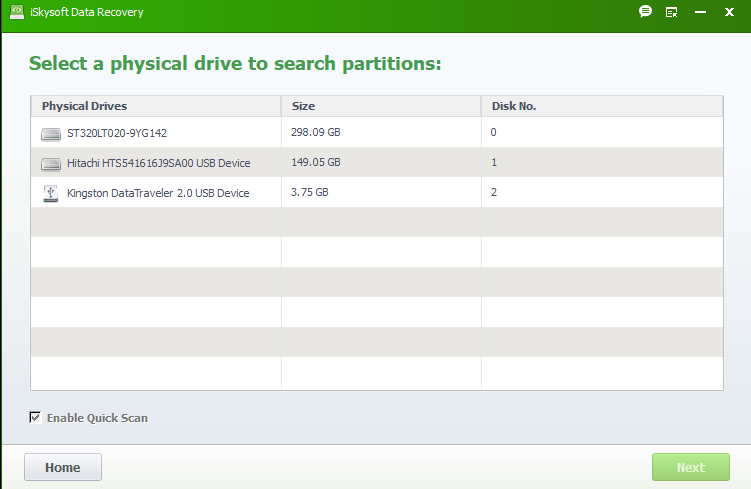Click the Physical Drives column header
This screenshot has width=751, height=489.
(x=156, y=106)
